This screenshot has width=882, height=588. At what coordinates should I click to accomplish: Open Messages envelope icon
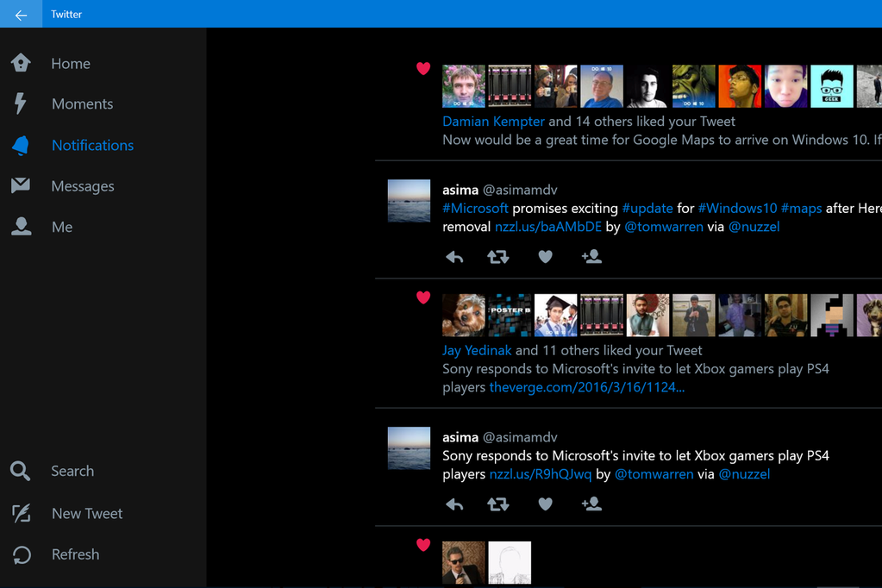[x=21, y=186]
